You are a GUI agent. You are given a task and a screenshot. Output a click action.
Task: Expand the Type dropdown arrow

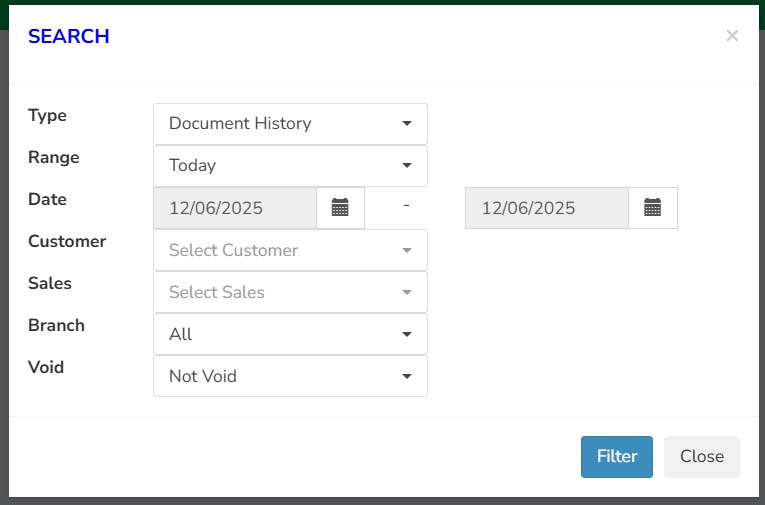(407, 123)
